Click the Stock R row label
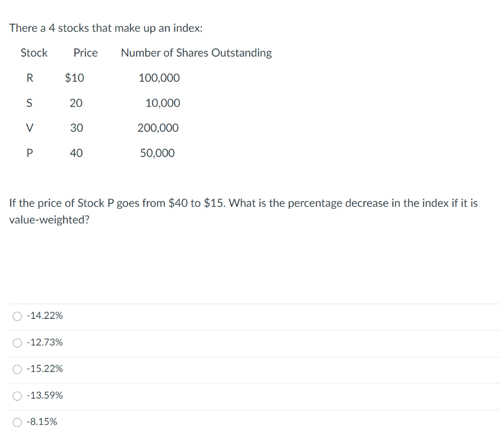The width and height of the screenshot is (504, 442). (x=30, y=78)
